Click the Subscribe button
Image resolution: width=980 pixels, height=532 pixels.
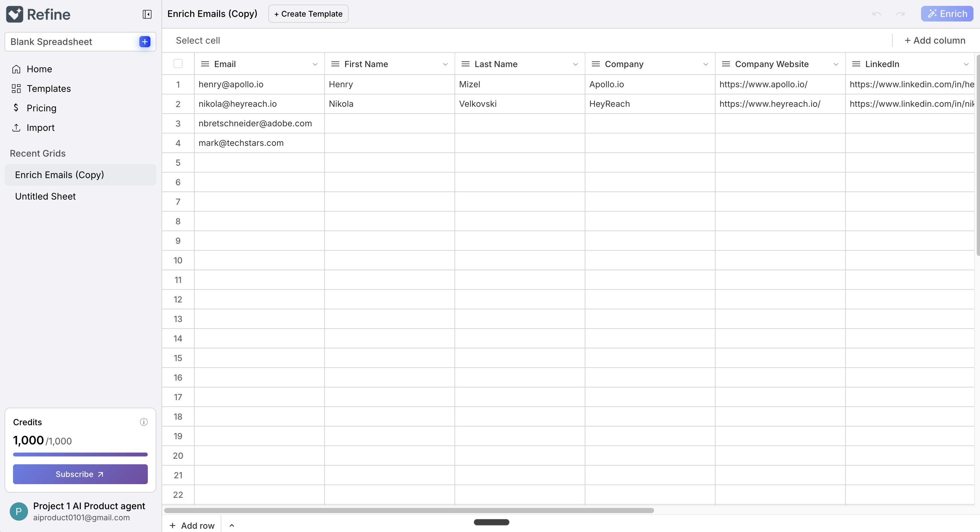click(x=80, y=474)
